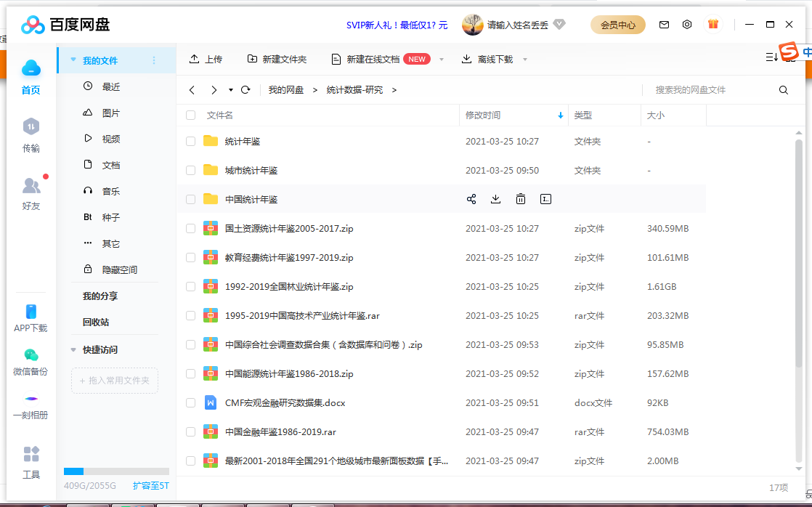Click the storage usage progress bar
The height and width of the screenshot is (507, 812).
[116, 471]
